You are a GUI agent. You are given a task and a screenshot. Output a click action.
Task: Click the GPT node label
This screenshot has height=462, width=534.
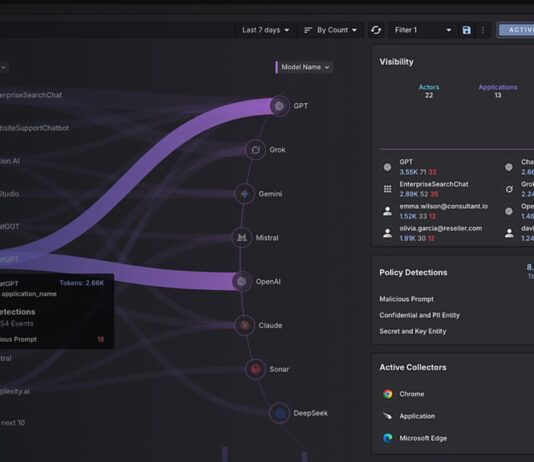[301, 106]
